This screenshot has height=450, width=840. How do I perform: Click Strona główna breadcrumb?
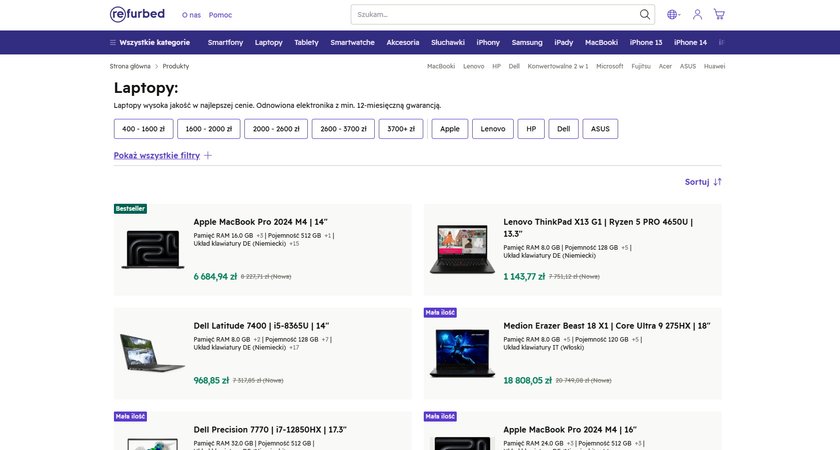coord(130,66)
